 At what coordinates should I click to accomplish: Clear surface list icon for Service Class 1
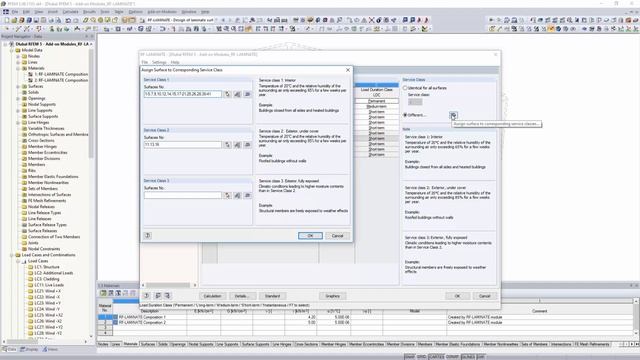[247, 94]
